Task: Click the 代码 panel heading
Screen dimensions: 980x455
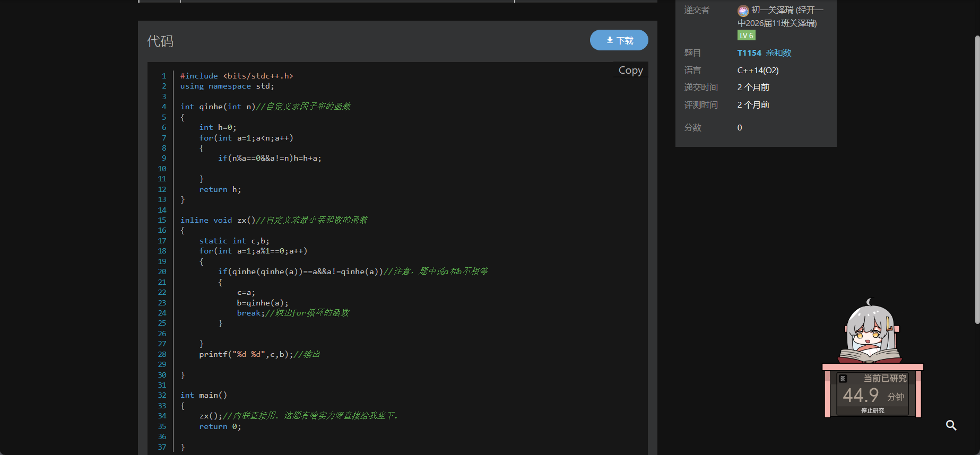Action: (x=160, y=41)
